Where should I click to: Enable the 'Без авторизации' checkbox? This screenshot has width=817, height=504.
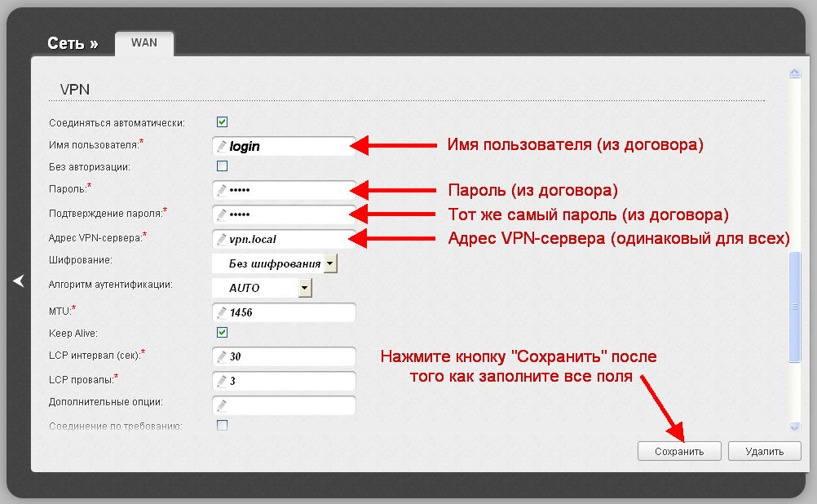(222, 166)
